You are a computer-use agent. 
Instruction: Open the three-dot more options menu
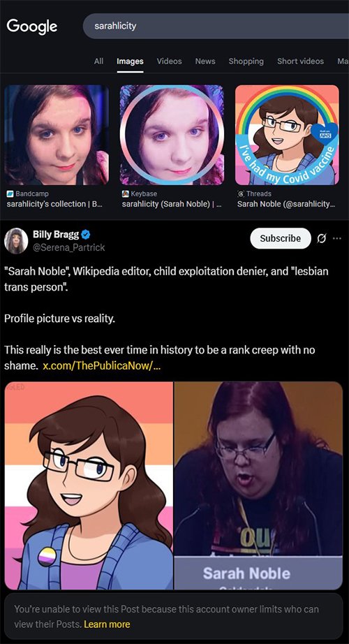point(337,238)
